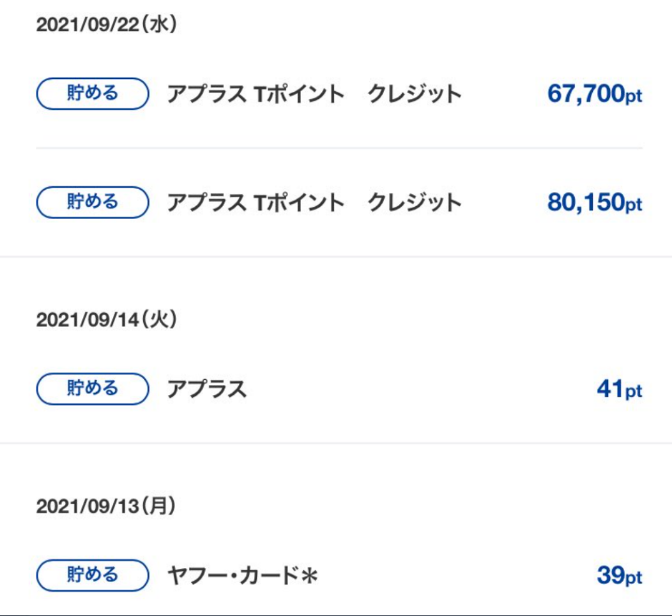Click the 貯める badge beside 80,150pt
The height and width of the screenshot is (616, 672).
pos(93,202)
